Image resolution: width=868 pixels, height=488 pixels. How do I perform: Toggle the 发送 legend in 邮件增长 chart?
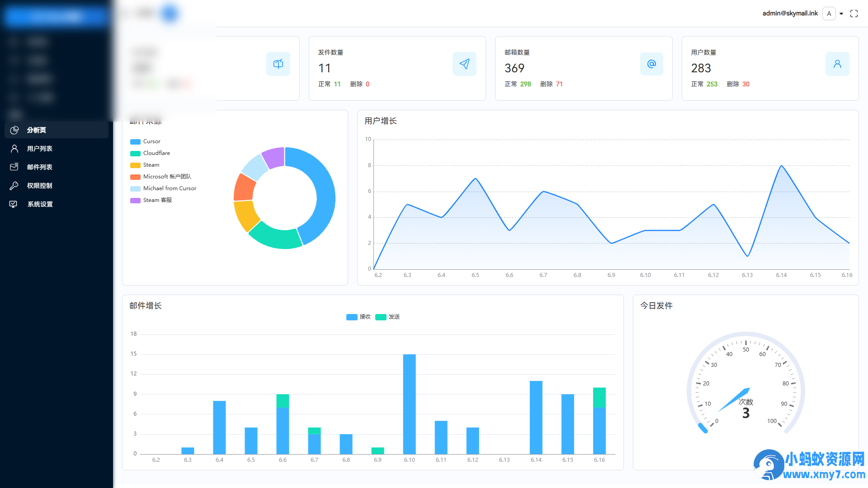coord(387,317)
